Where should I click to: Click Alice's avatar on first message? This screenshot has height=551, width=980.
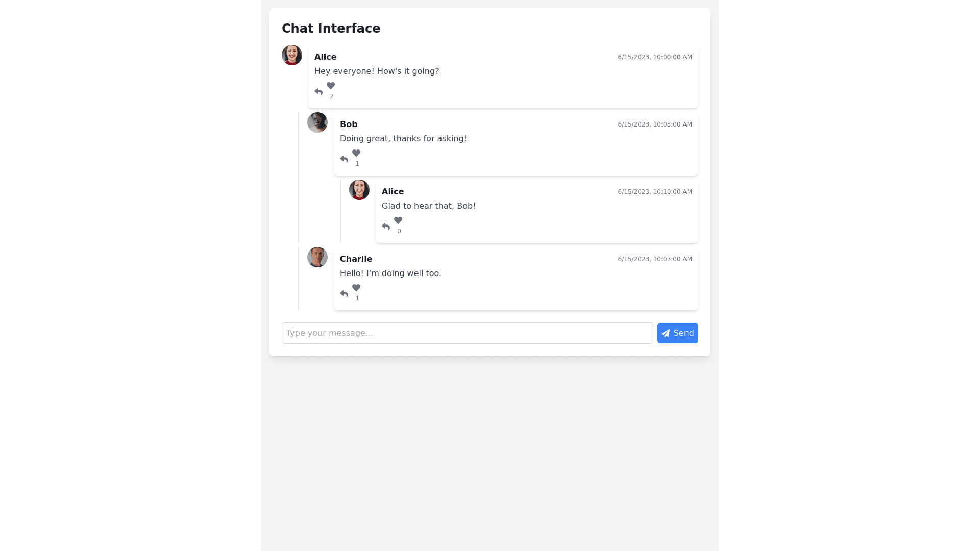point(292,55)
